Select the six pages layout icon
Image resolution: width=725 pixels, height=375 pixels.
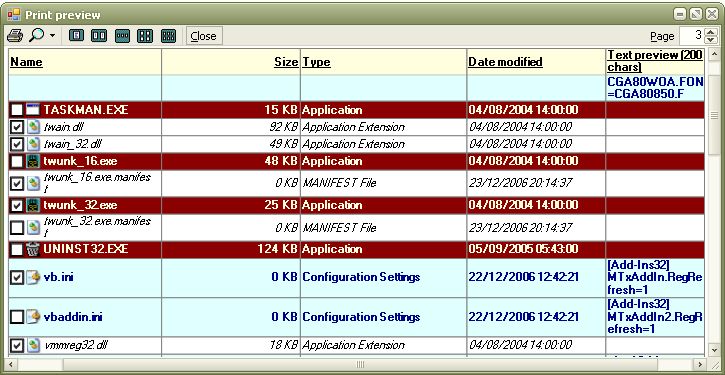168,36
